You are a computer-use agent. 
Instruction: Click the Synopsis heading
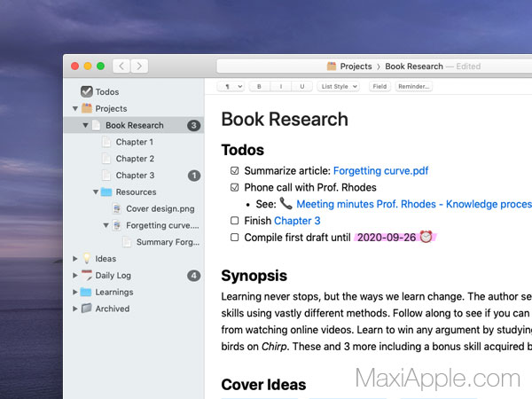tap(254, 276)
